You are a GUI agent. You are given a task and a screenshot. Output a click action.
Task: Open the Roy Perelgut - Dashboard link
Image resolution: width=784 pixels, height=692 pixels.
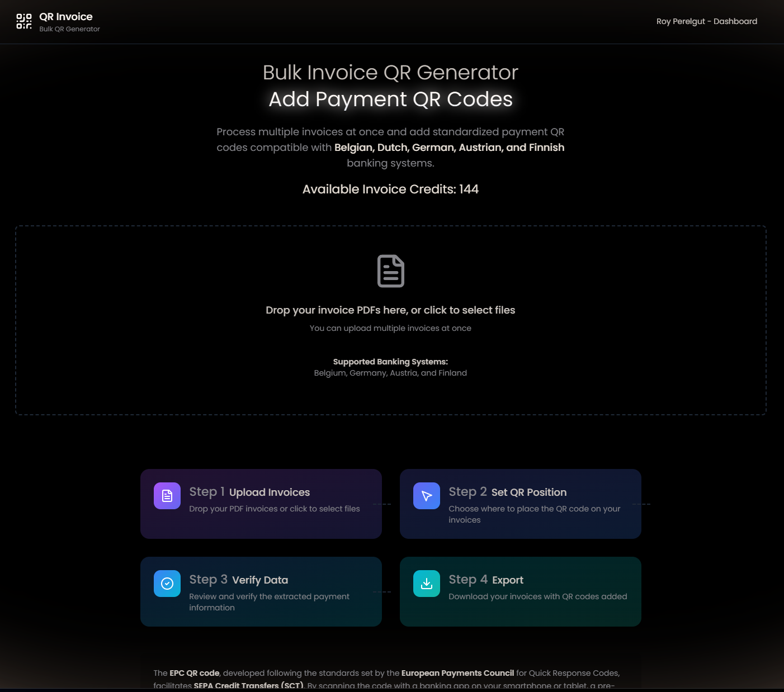706,21
